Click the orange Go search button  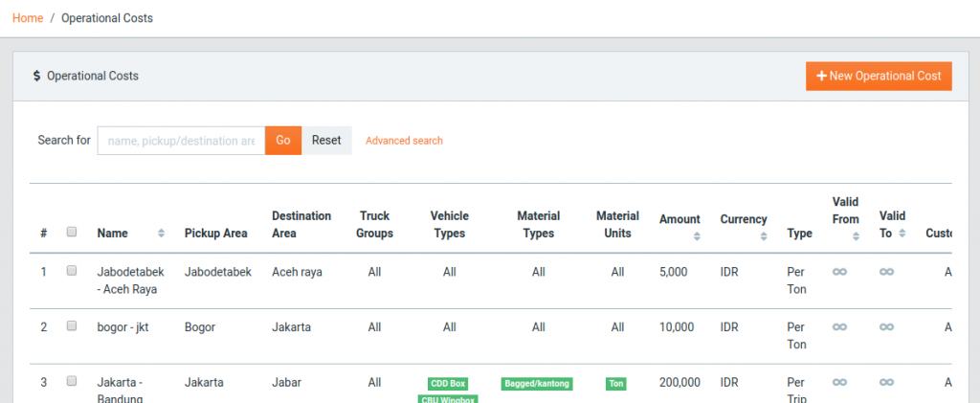[x=283, y=141]
